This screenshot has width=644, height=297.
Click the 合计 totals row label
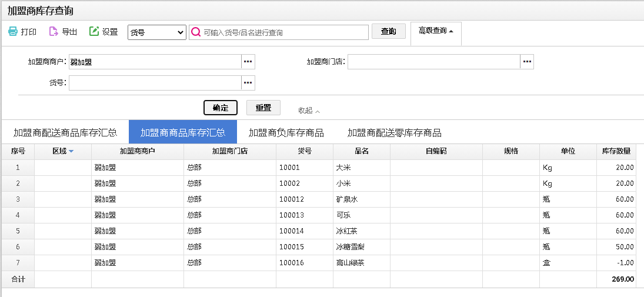point(18,279)
